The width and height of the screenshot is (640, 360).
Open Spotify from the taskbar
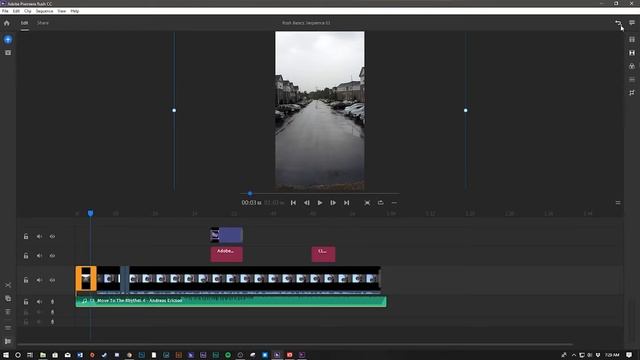point(228,355)
